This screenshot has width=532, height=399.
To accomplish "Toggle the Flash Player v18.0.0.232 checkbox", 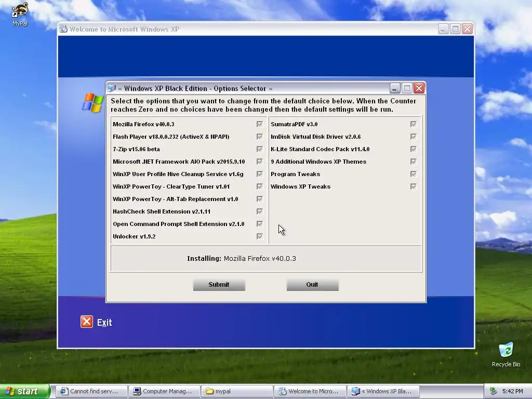I will (x=260, y=137).
